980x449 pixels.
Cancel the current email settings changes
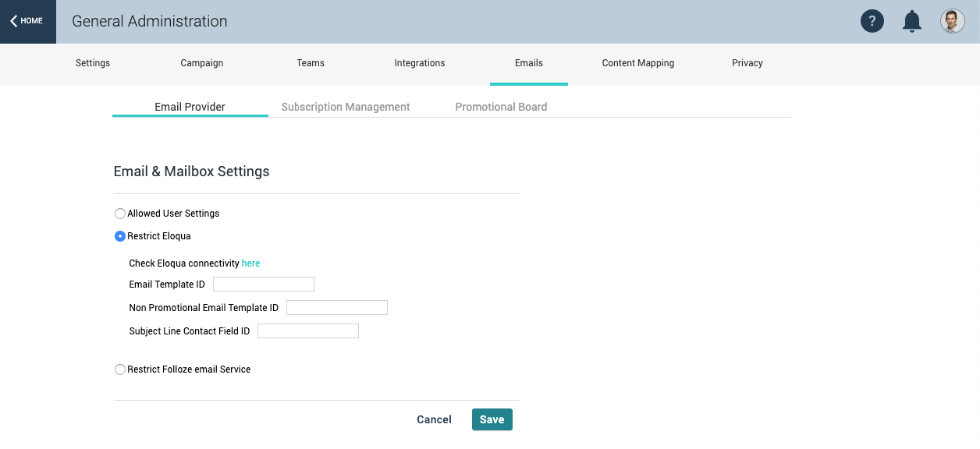(x=434, y=419)
